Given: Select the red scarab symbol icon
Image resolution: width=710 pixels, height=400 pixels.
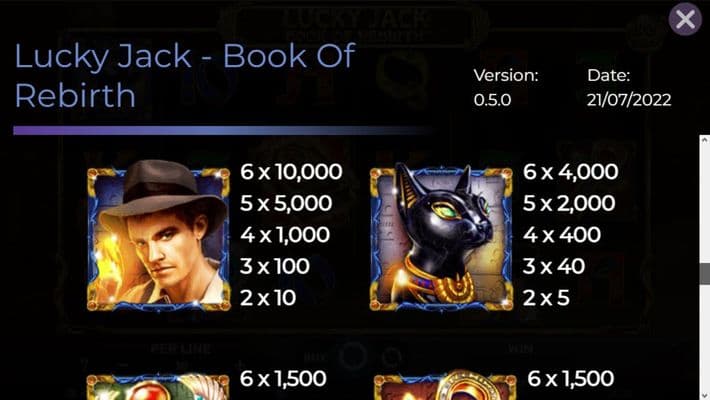Looking at the screenshot, I should pos(158,386).
